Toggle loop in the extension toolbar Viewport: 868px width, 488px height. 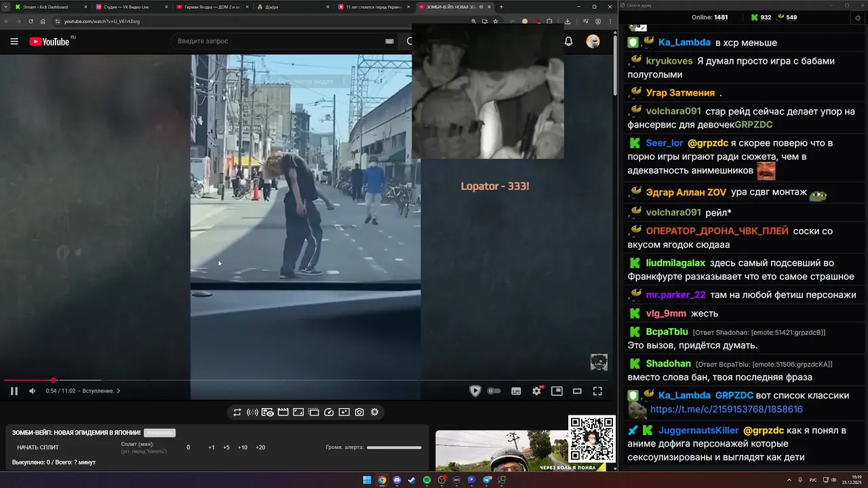(237, 412)
